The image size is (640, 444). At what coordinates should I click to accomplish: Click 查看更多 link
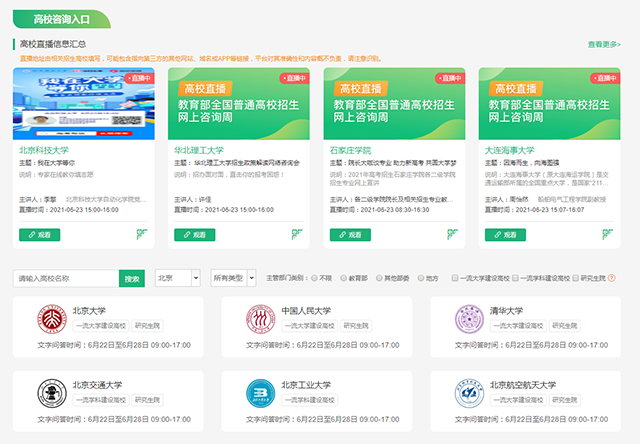pyautogui.click(x=604, y=44)
